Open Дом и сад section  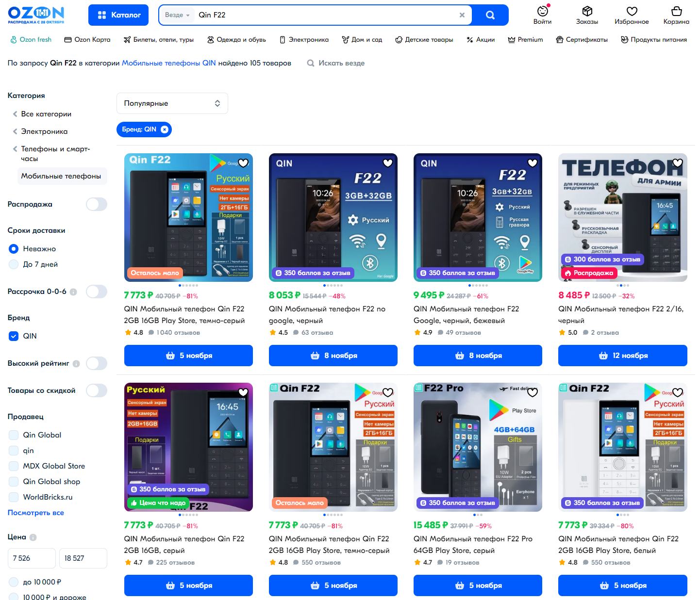[x=362, y=40]
